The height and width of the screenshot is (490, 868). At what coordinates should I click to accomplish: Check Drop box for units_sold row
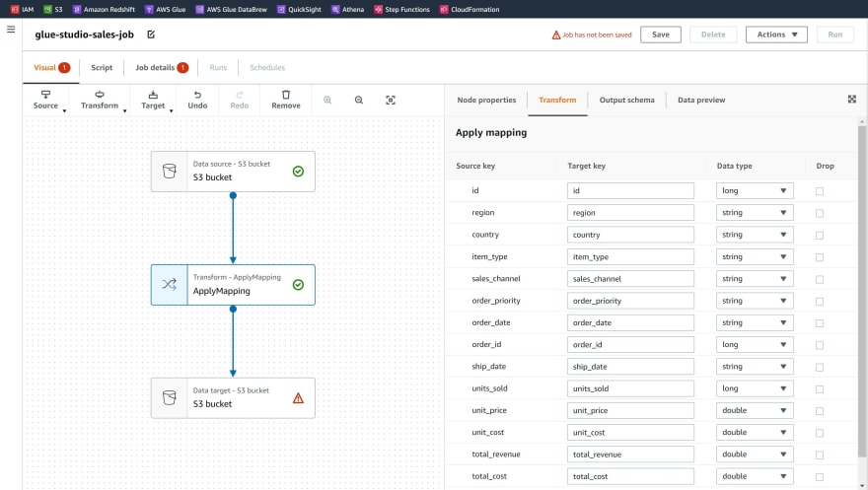tap(820, 389)
